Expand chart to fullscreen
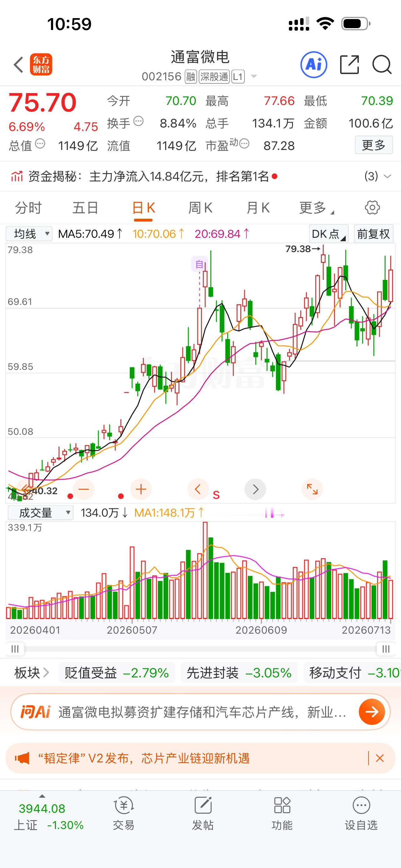The image size is (401, 868). (312, 489)
